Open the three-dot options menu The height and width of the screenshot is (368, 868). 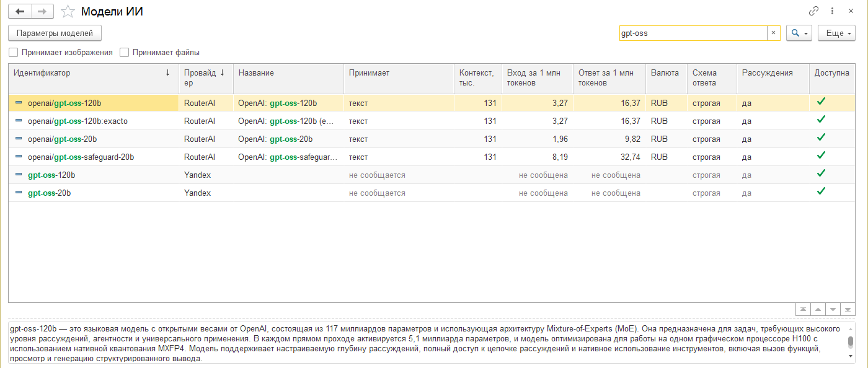coord(833,11)
